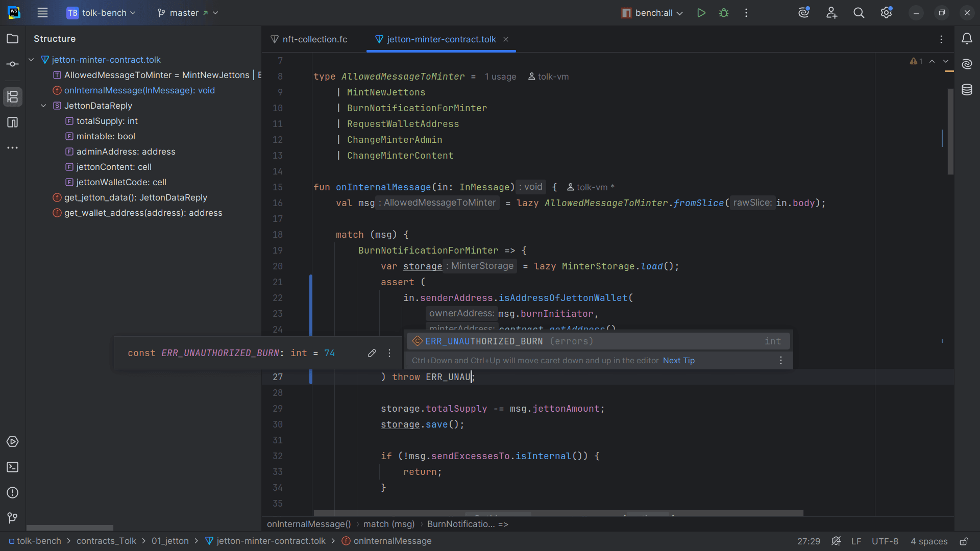980x551 pixels.
Task: Open the Services tool window
Action: click(x=13, y=442)
